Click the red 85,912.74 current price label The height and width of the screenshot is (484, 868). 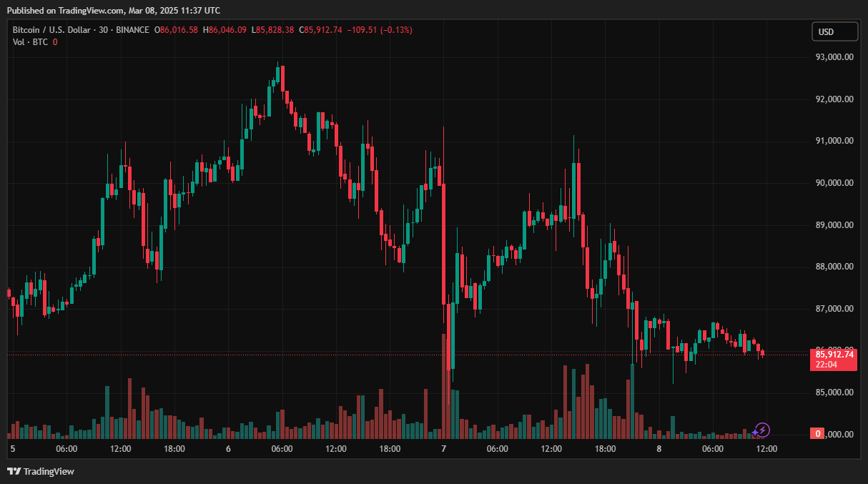click(833, 354)
